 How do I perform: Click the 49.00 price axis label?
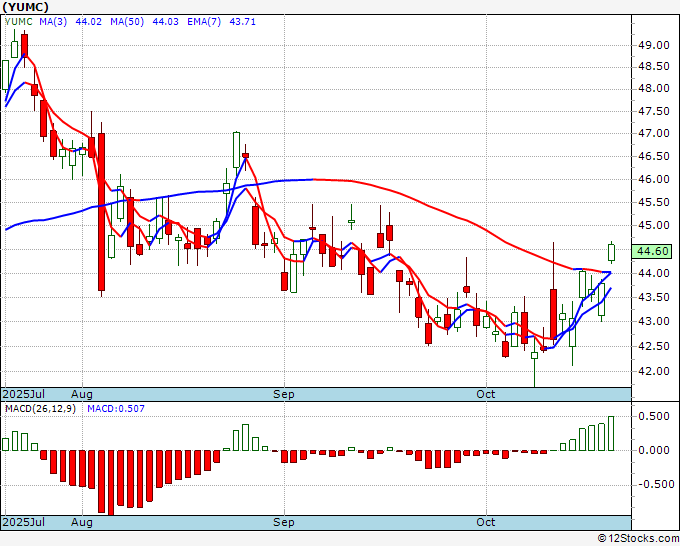pyautogui.click(x=653, y=45)
